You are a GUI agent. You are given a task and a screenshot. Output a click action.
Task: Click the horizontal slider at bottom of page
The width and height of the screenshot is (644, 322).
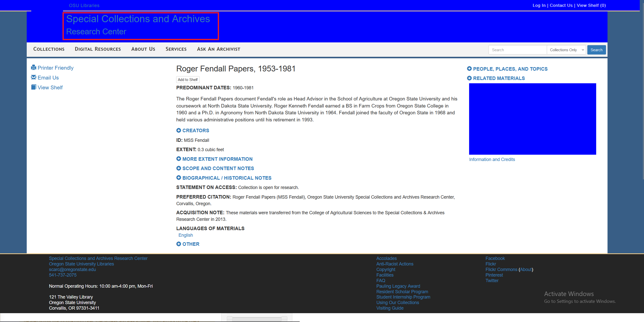257,319
